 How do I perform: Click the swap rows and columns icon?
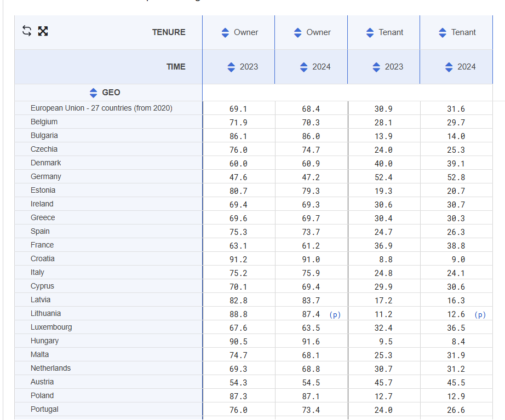click(x=27, y=31)
